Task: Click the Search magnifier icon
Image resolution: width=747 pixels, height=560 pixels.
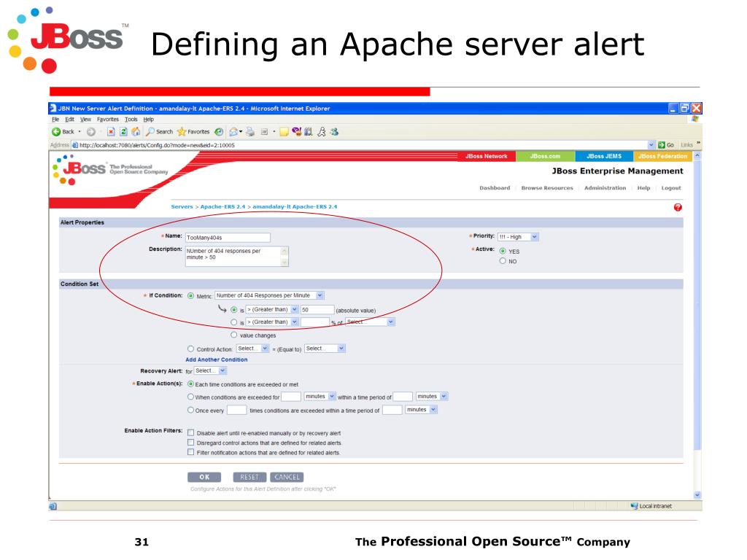Action: 150,132
